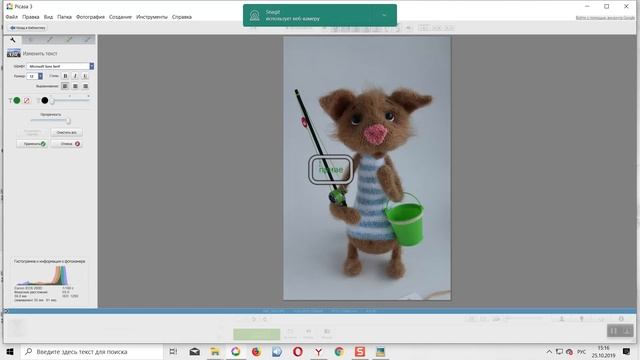Show hidden system tray icons
This screenshot has width=640, height=360.
tap(549, 351)
